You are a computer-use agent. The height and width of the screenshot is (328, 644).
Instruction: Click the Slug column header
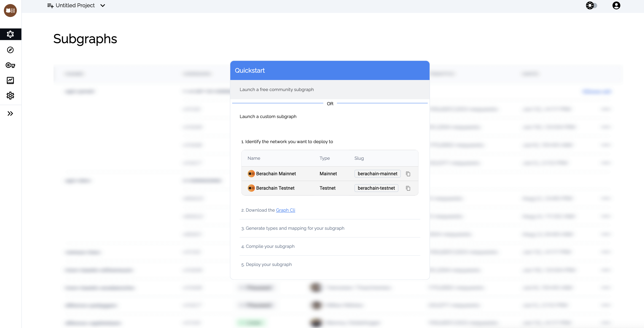coord(359,158)
